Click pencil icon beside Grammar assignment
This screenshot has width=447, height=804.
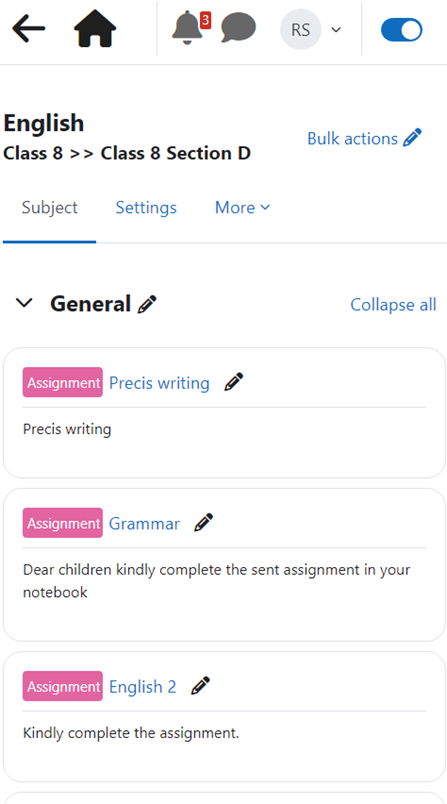click(204, 523)
